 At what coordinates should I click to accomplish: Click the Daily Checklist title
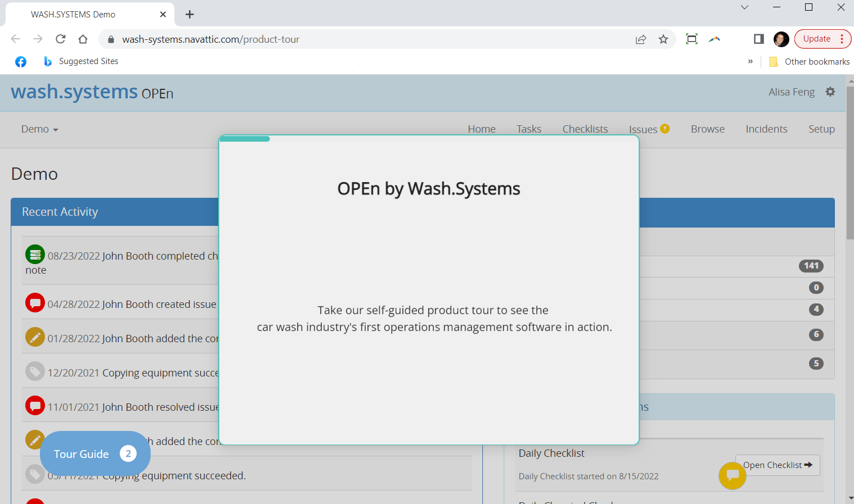552,453
